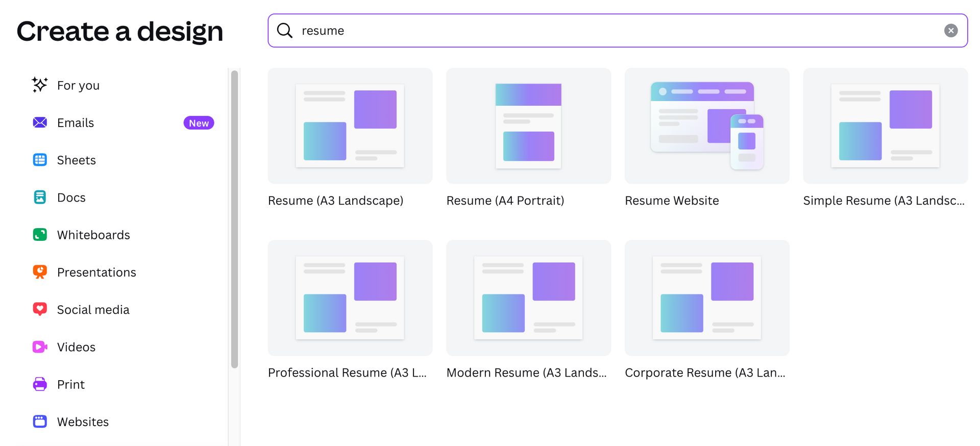Open the Videos camera icon
The width and height of the screenshot is (980, 446).
pos(40,347)
